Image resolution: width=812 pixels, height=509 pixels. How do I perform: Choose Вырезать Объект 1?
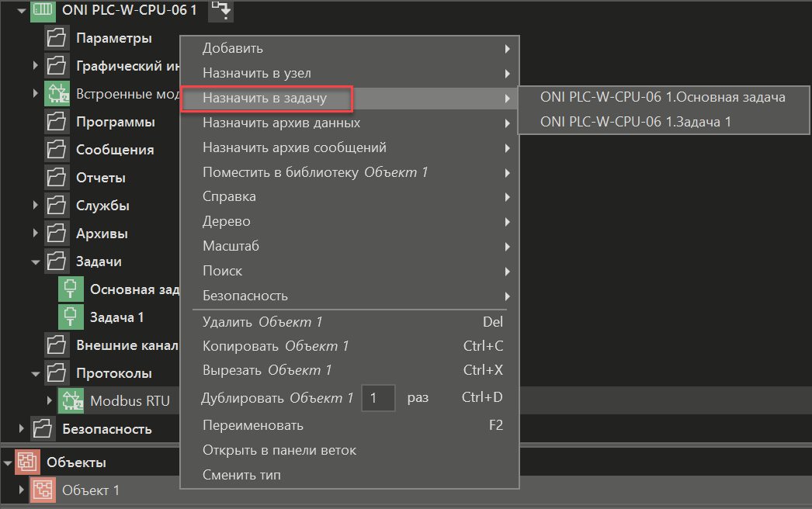point(349,371)
